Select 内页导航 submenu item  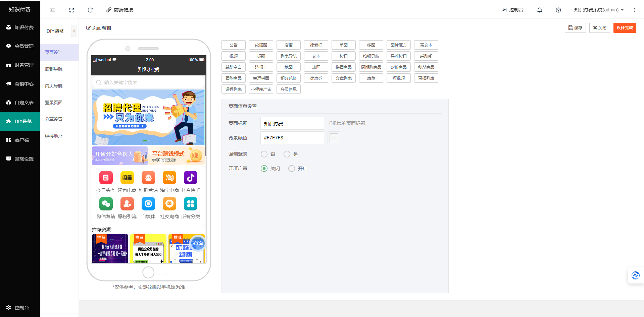[59, 86]
